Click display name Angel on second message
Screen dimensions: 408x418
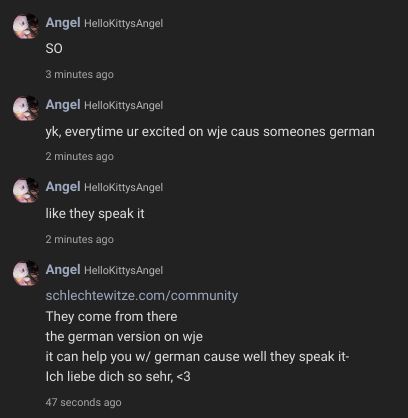pos(63,105)
